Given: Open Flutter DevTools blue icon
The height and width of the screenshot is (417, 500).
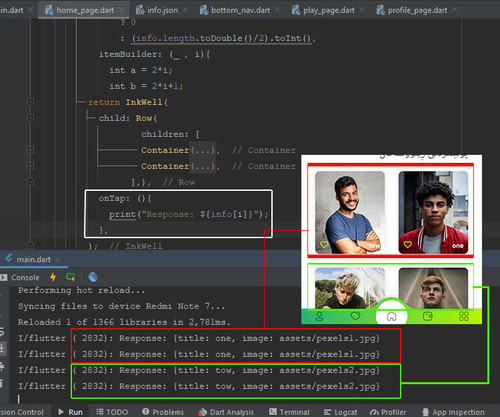Looking at the screenshot, I should click(x=93, y=277).
